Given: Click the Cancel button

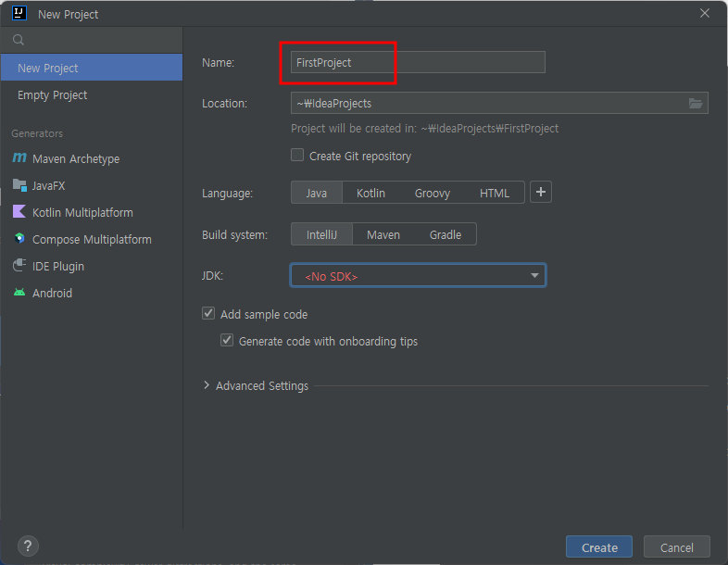Looking at the screenshot, I should click(676, 546).
